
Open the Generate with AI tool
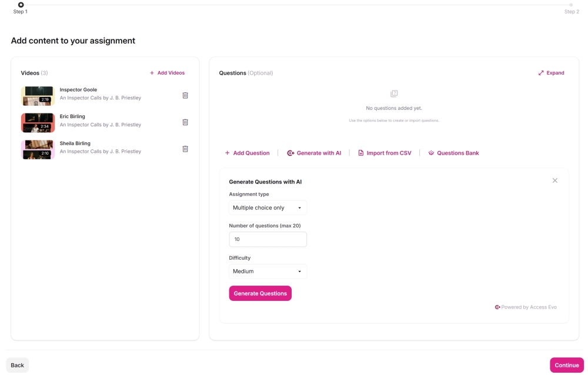(314, 153)
